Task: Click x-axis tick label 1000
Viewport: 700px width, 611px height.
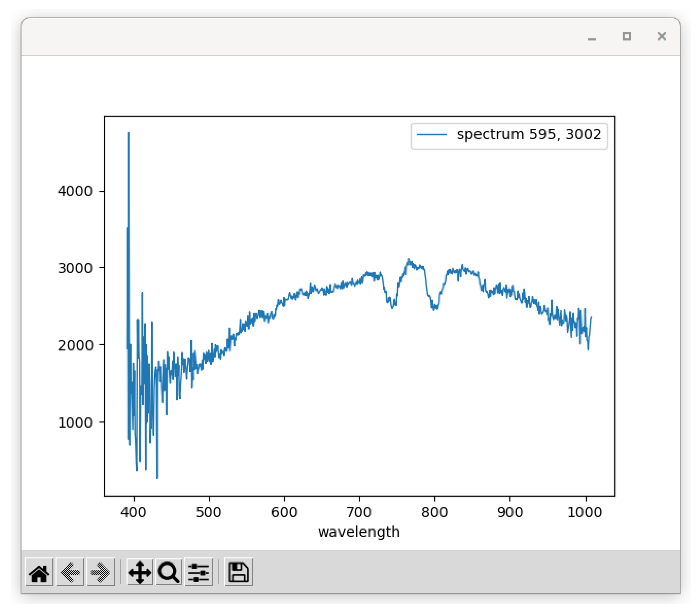Action: tap(585, 513)
